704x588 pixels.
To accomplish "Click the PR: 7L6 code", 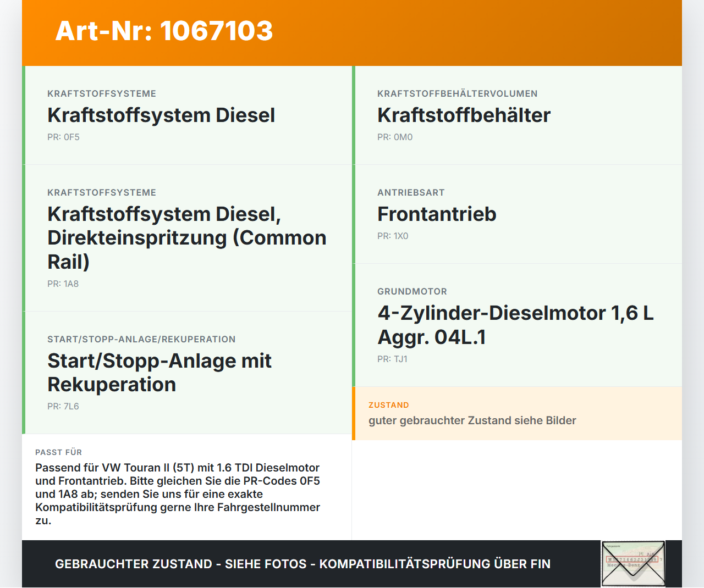I will [x=63, y=406].
